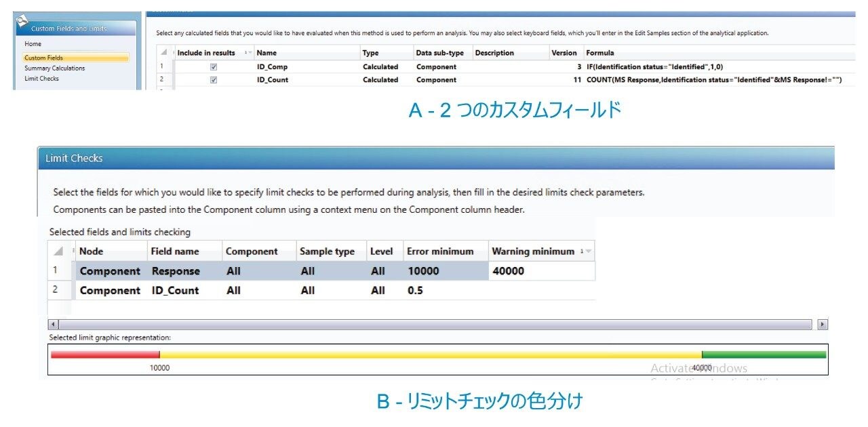The image size is (868, 427).
Task: Click the select-all corner of limits grid
Action: pos(59,251)
